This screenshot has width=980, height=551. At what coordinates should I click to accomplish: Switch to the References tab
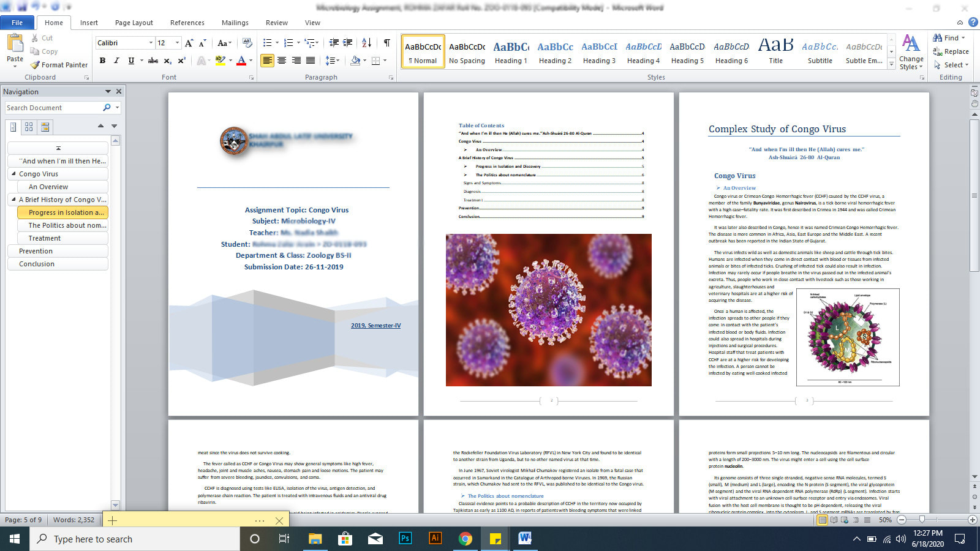pos(187,23)
